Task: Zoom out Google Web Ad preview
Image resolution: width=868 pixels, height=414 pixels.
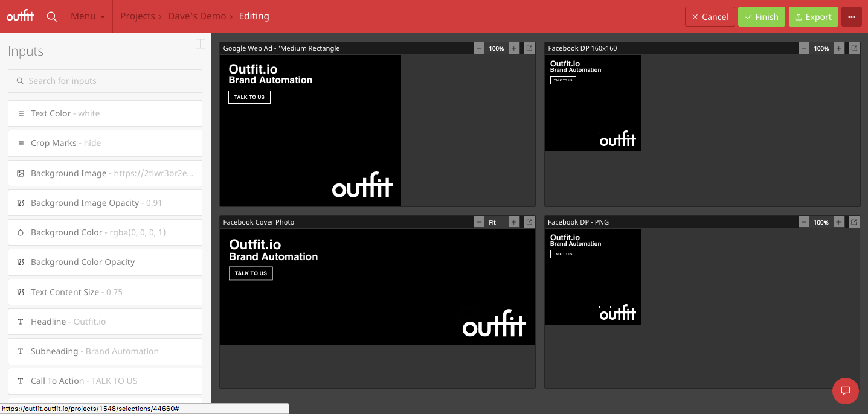Action: pos(479,48)
